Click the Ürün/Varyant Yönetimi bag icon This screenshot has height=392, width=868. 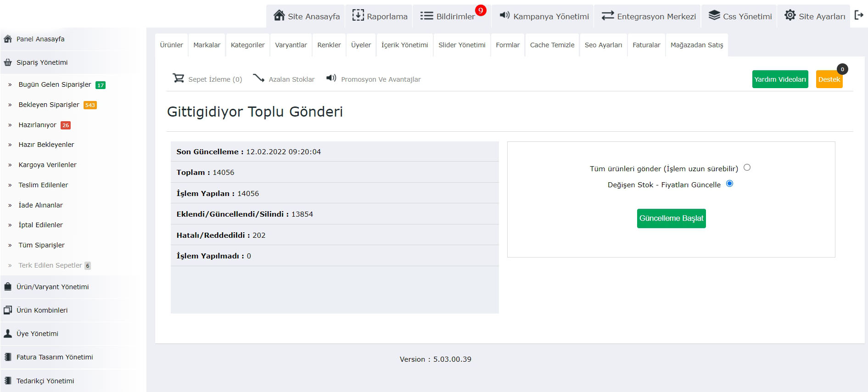8,286
